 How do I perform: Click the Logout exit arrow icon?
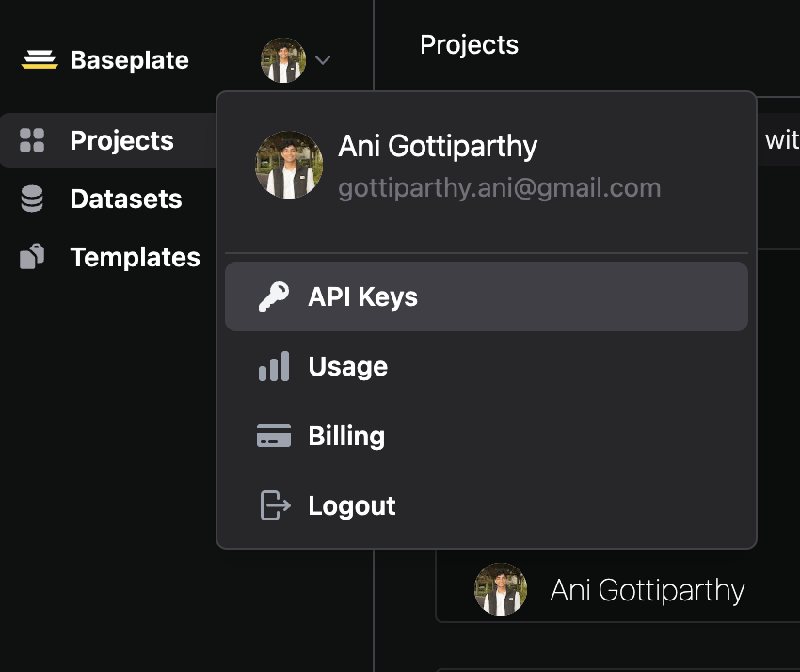click(274, 505)
